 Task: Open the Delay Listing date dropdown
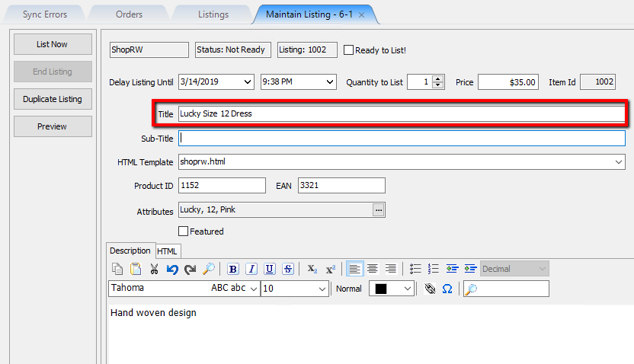click(248, 82)
